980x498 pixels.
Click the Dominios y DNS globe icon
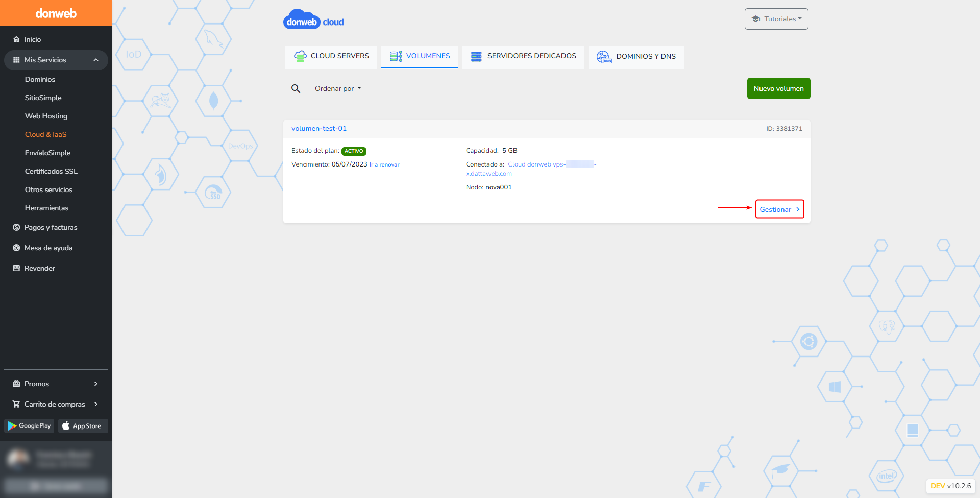(x=604, y=57)
